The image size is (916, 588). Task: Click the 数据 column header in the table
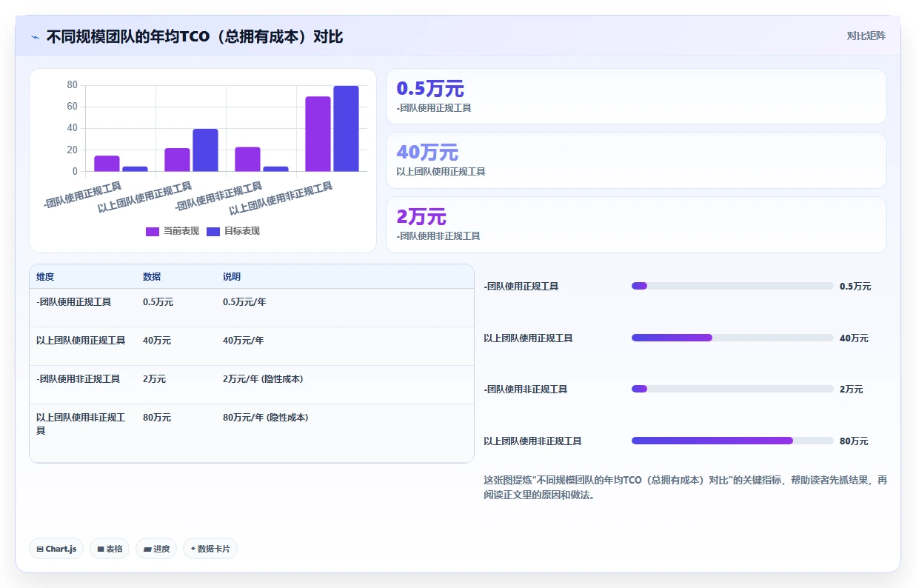click(x=152, y=277)
